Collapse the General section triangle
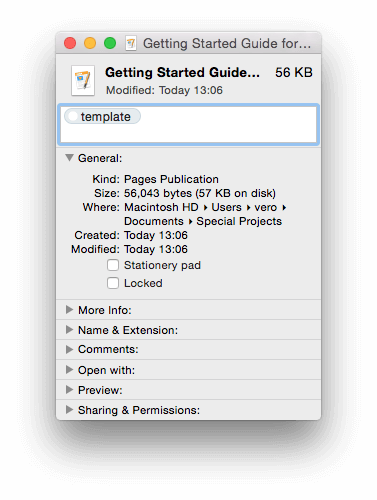 point(69,158)
